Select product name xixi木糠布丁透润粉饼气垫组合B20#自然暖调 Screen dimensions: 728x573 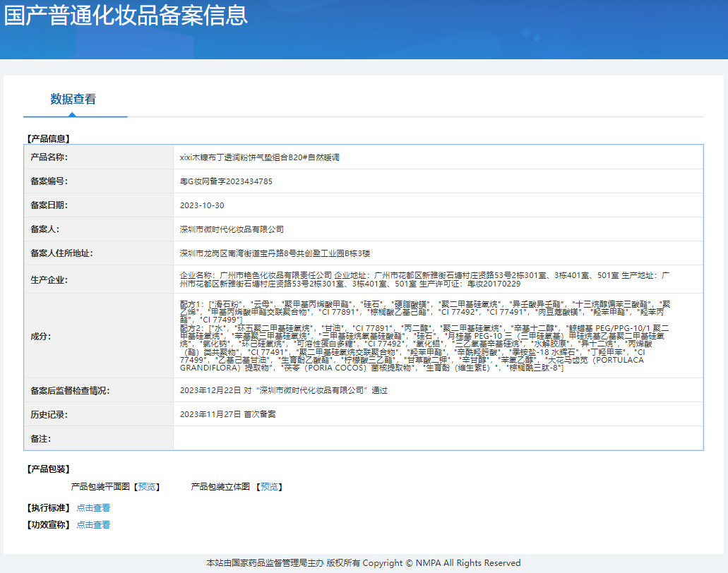tap(260, 157)
